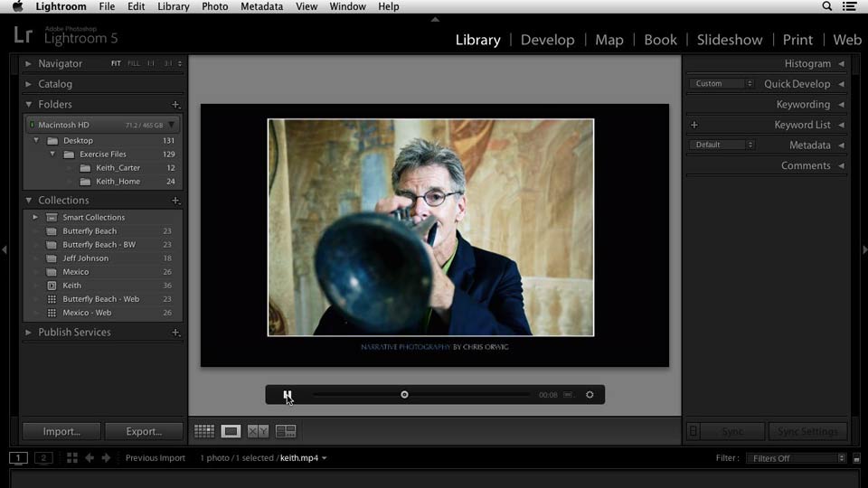Select the second monitor display button
Viewport: 868px width, 488px height.
pos(43,457)
